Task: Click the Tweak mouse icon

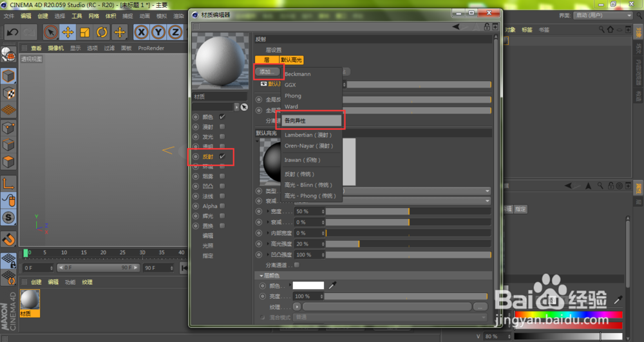Action: (x=8, y=200)
